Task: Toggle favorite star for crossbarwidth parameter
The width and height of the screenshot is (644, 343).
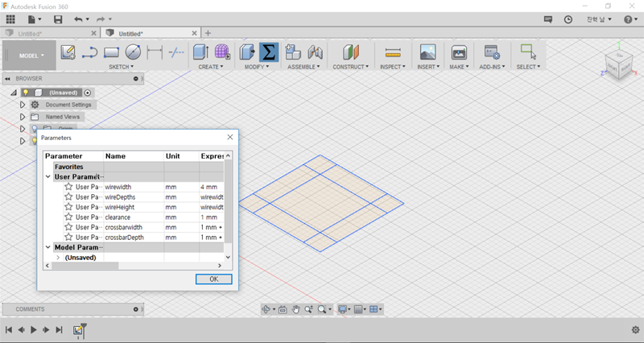Action: click(68, 227)
